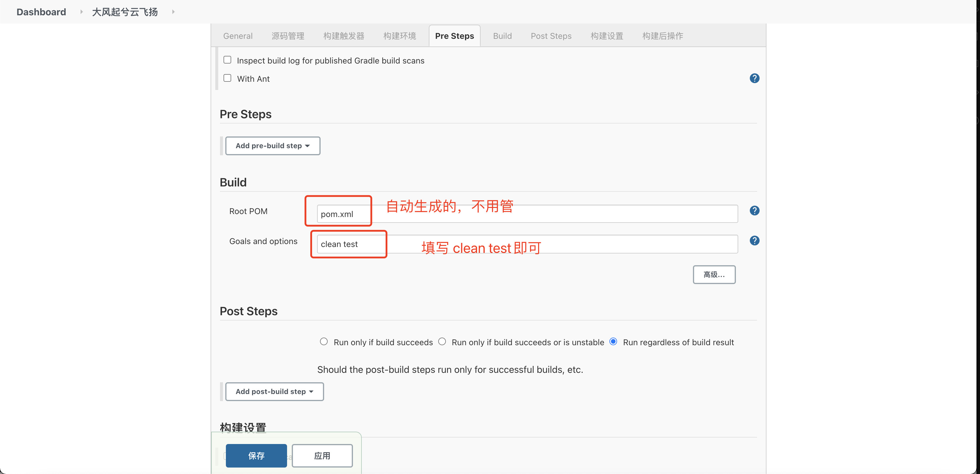Go to Dashboard via breadcrumb link
The image size is (980, 474).
[x=41, y=12]
